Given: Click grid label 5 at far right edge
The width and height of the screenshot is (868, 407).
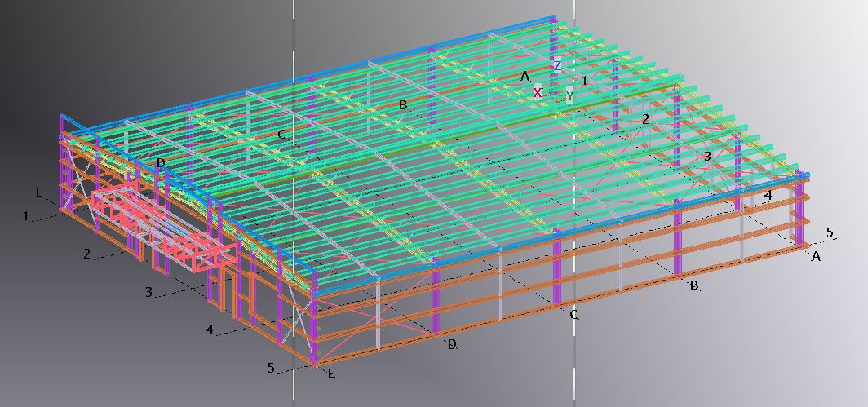Looking at the screenshot, I should click(830, 233).
